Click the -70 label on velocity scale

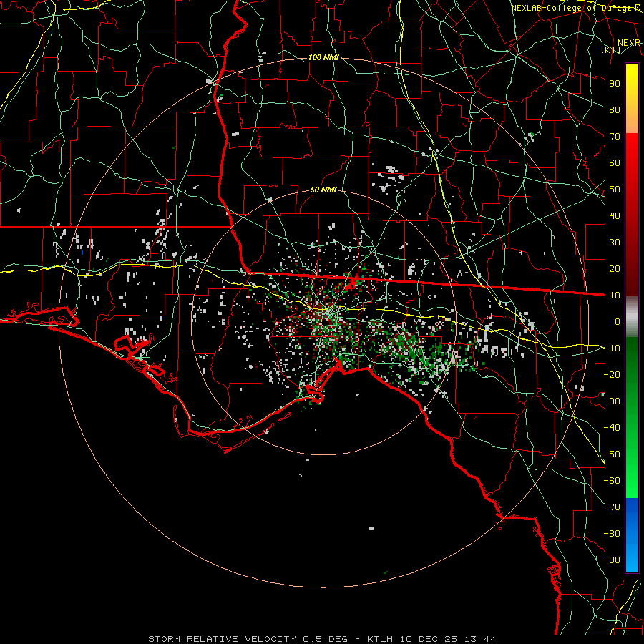612,507
